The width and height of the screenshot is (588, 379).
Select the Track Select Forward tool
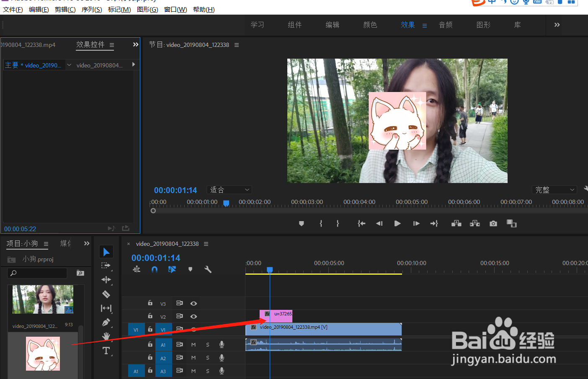(106, 266)
